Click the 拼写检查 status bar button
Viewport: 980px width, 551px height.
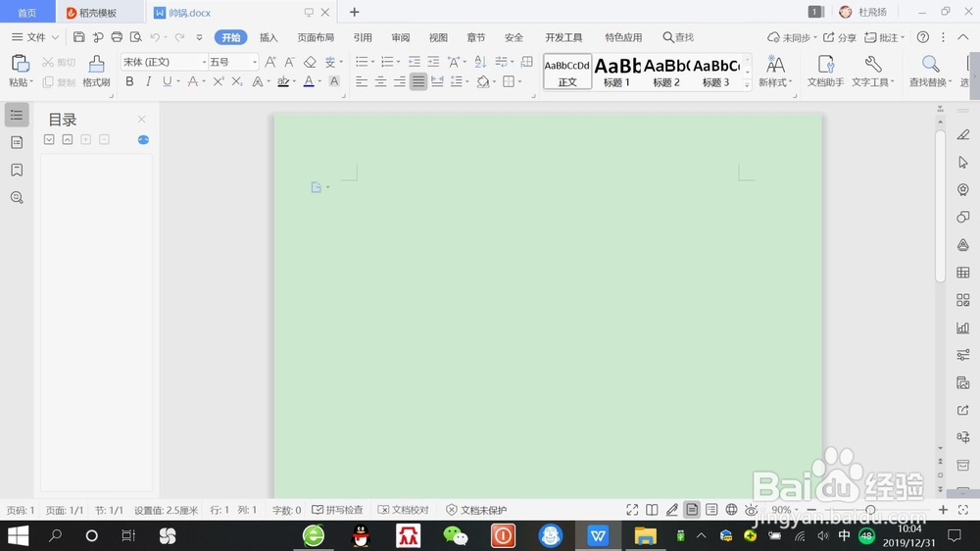point(337,510)
